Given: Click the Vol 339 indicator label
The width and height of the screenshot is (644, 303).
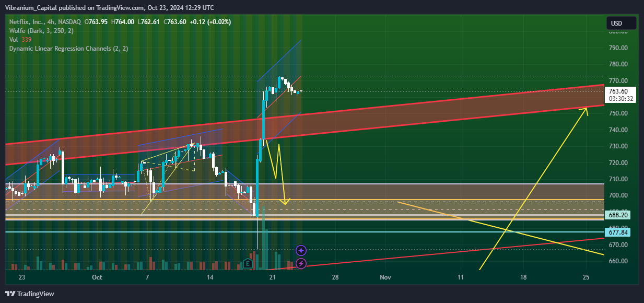Looking at the screenshot, I should click(20, 40).
